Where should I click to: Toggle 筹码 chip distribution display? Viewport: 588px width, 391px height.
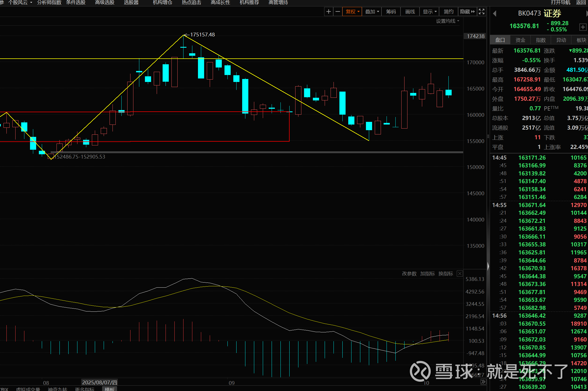pyautogui.click(x=391, y=12)
